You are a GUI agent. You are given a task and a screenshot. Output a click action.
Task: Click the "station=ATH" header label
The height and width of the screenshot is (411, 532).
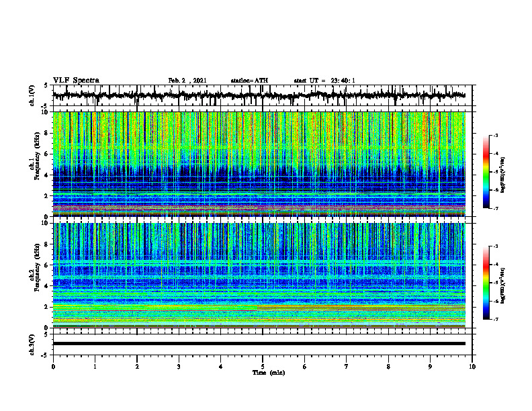[x=249, y=81]
